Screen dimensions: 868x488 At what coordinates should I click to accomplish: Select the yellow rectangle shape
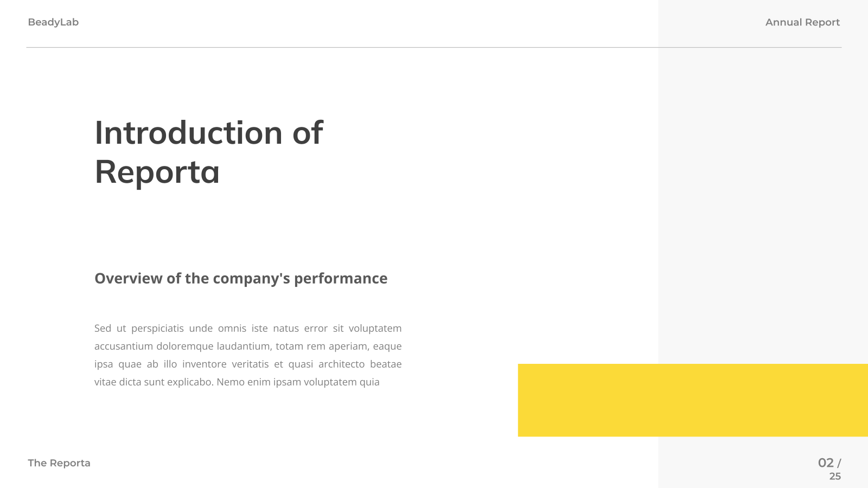click(693, 400)
